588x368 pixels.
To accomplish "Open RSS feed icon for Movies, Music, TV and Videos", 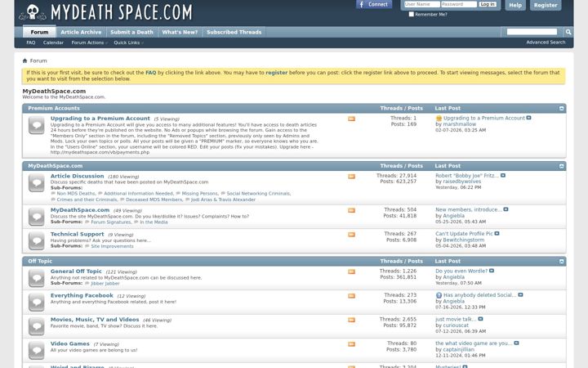I will [351, 320].
